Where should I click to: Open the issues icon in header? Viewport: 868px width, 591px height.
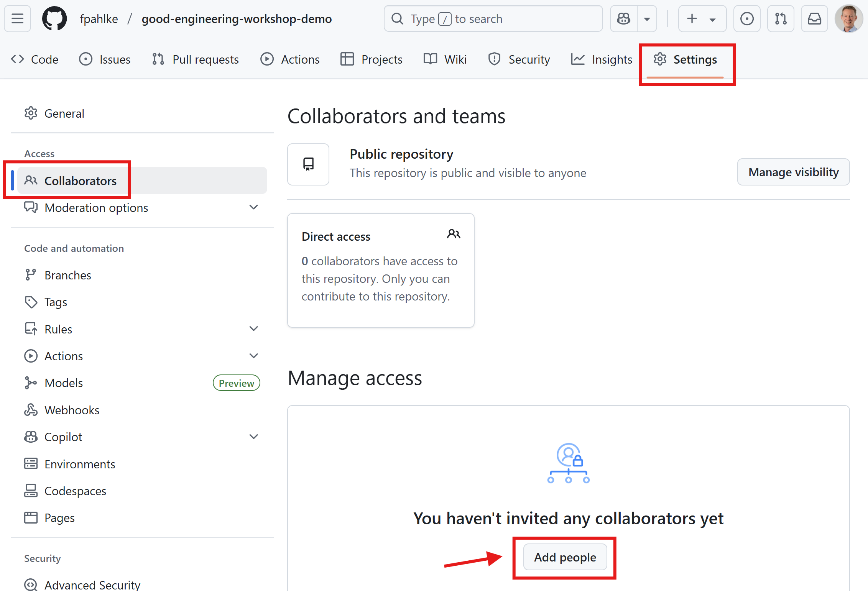746,18
